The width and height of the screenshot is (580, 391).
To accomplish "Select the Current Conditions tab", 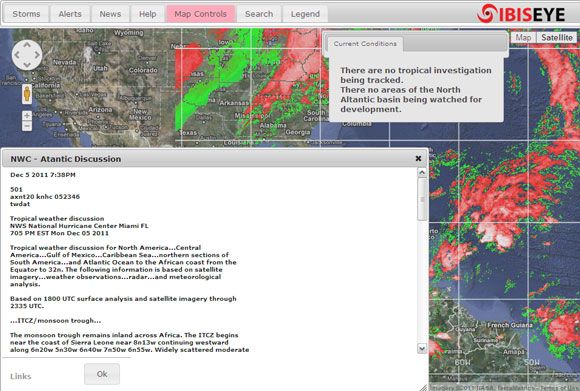I will coord(365,44).
